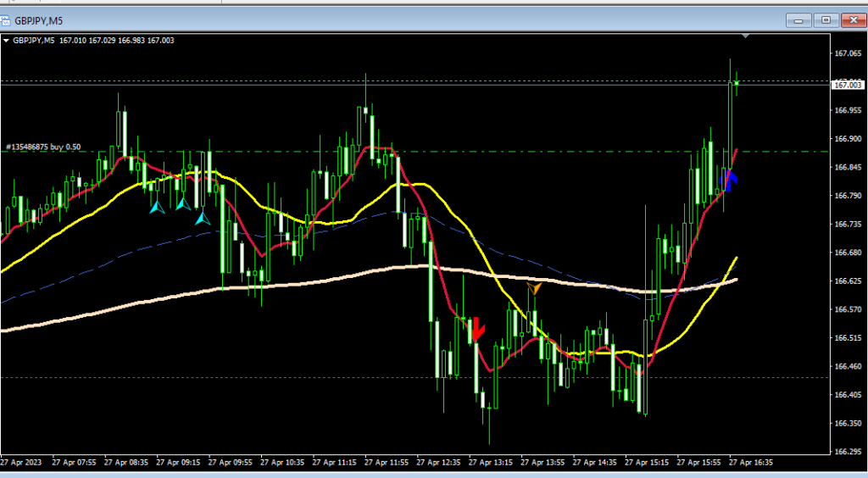Click the GBPJPY,M5 window title bar text

37,19
